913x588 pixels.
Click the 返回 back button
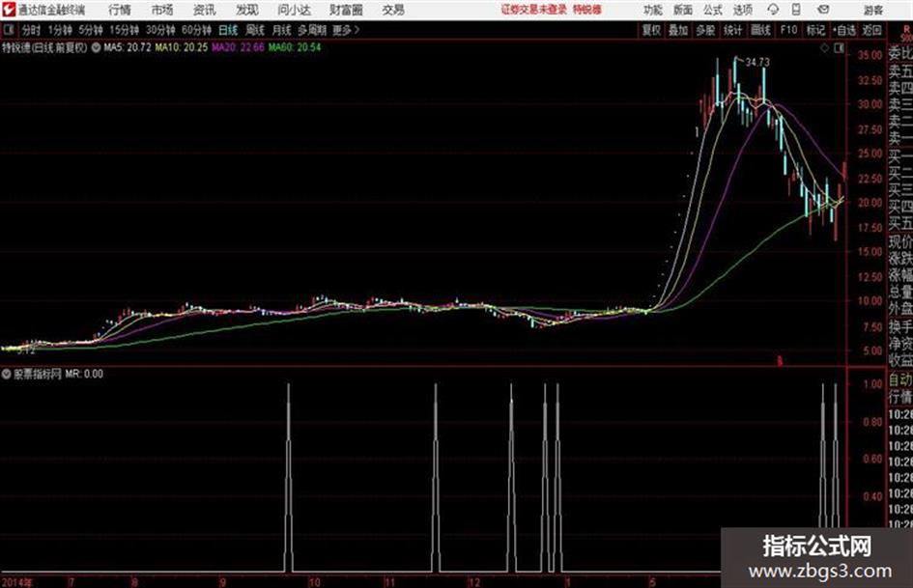(871, 30)
